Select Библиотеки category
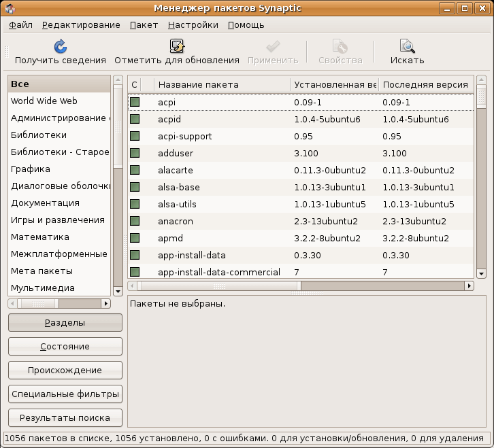 (x=59, y=135)
